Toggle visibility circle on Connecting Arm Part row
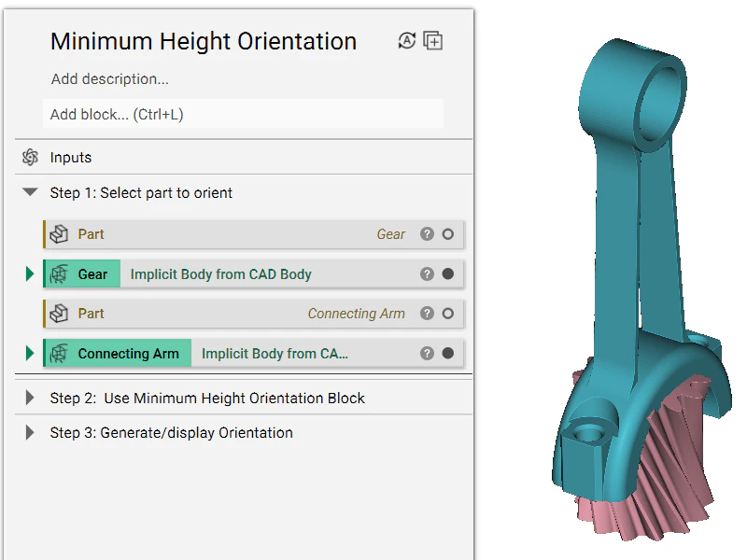The height and width of the screenshot is (560, 747). tap(448, 314)
